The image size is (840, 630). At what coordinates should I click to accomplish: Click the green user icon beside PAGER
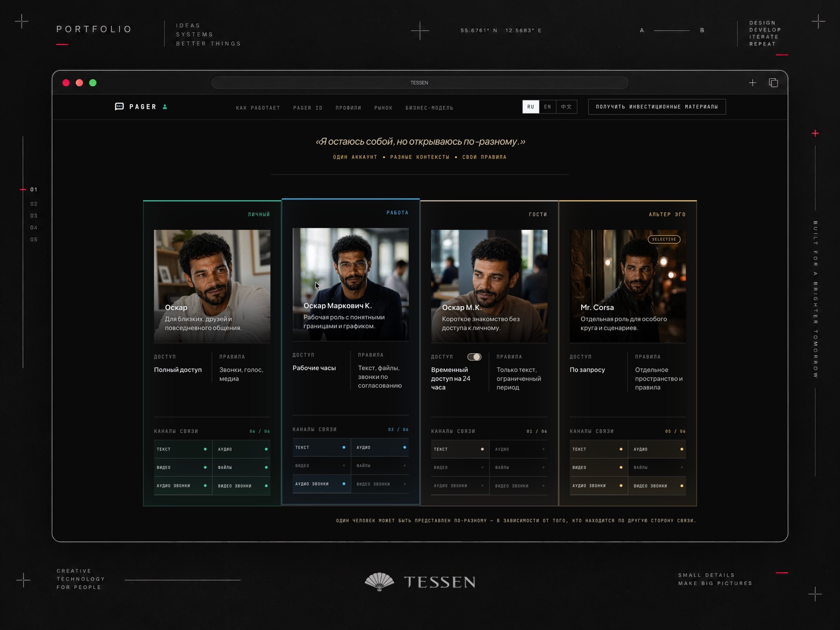tap(165, 107)
